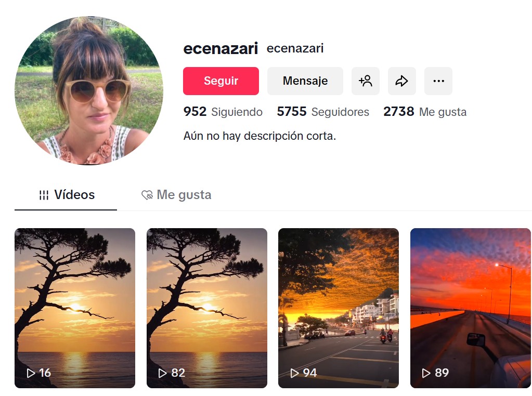This screenshot has width=532, height=396.
Task: Click the grid icon beside Vídeos
Action: pyautogui.click(x=44, y=195)
